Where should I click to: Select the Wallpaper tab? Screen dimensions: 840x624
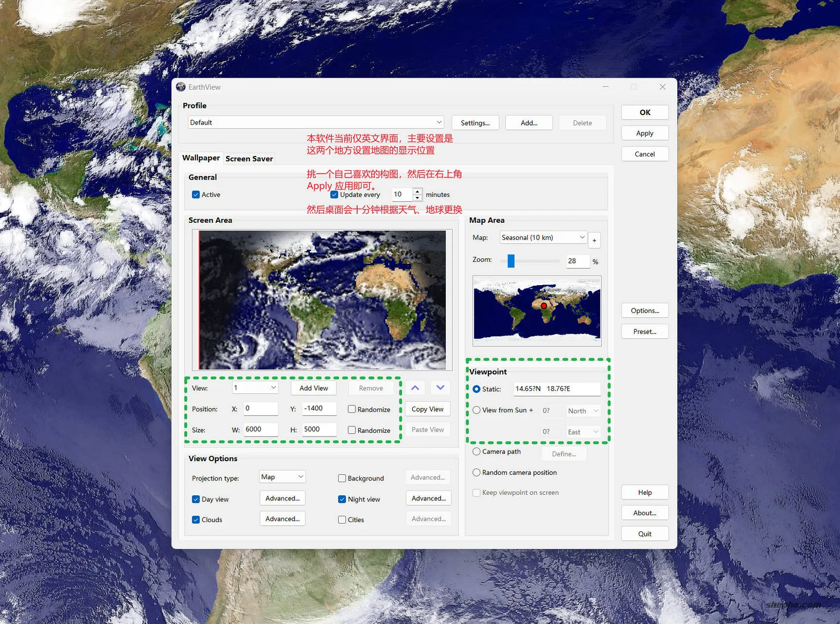tap(201, 158)
